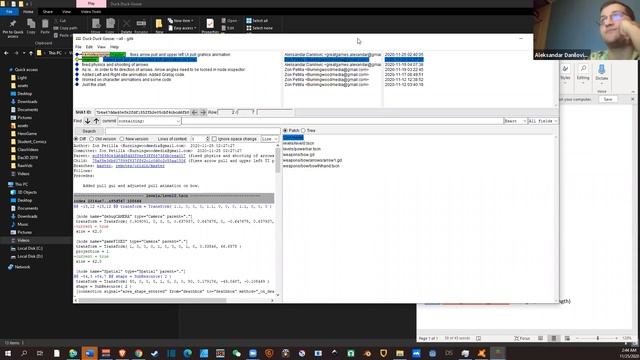Image resolution: width=640 pixels, height=360 pixels.
Task: Open the Help menu in gitk
Action: [x=114, y=47]
